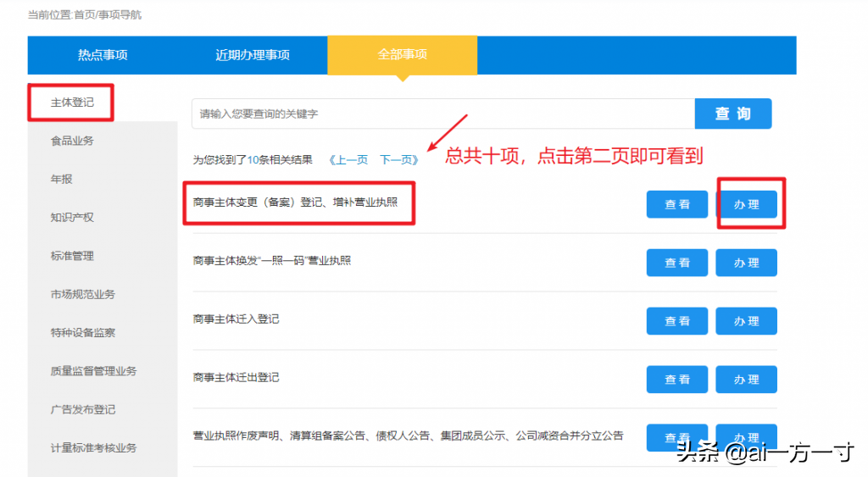
Task: Switch to the 热点事项 tab
Action: pos(103,55)
